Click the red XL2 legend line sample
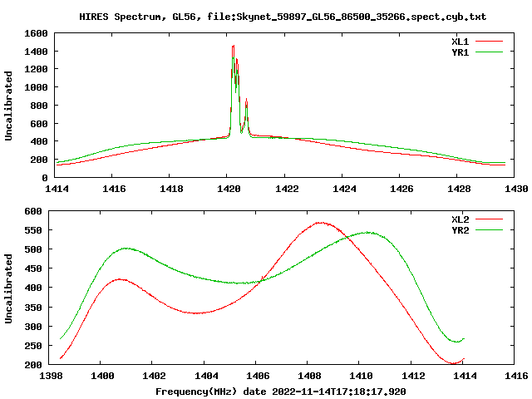This screenshot has height=399, width=532. tap(489, 219)
